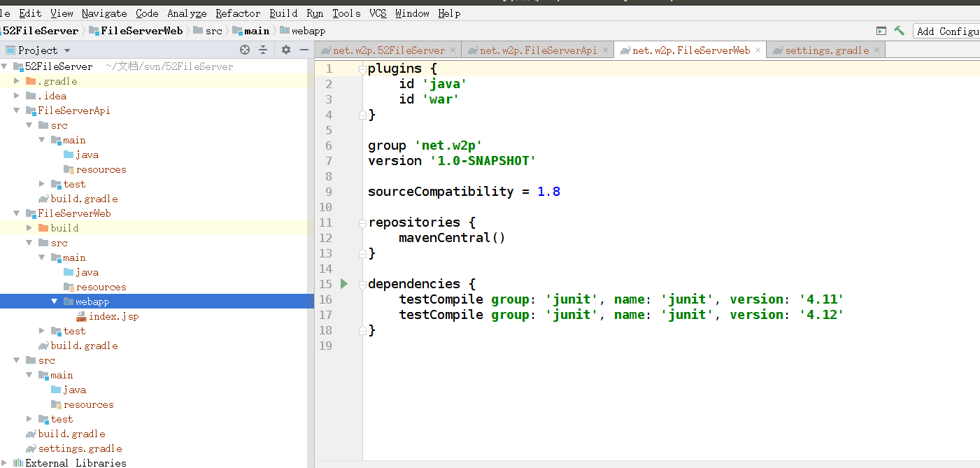Image resolution: width=980 pixels, height=468 pixels.
Task: Open the Refactor menu
Action: tap(238, 13)
